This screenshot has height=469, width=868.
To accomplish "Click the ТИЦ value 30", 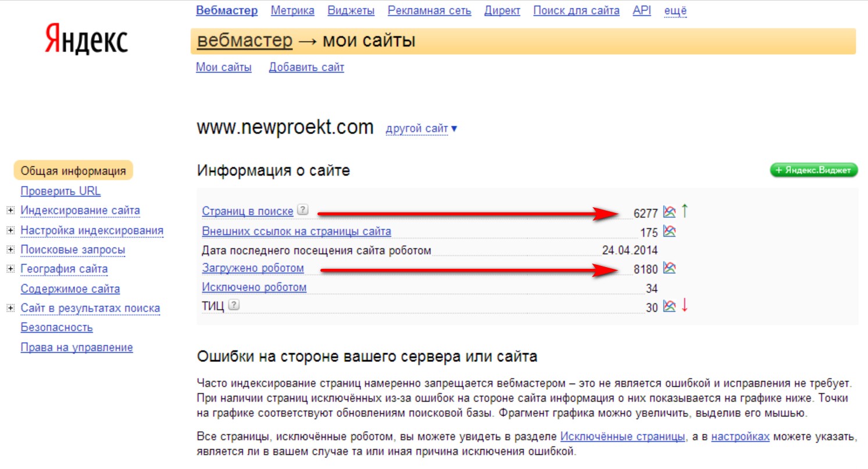I will click(x=652, y=308).
